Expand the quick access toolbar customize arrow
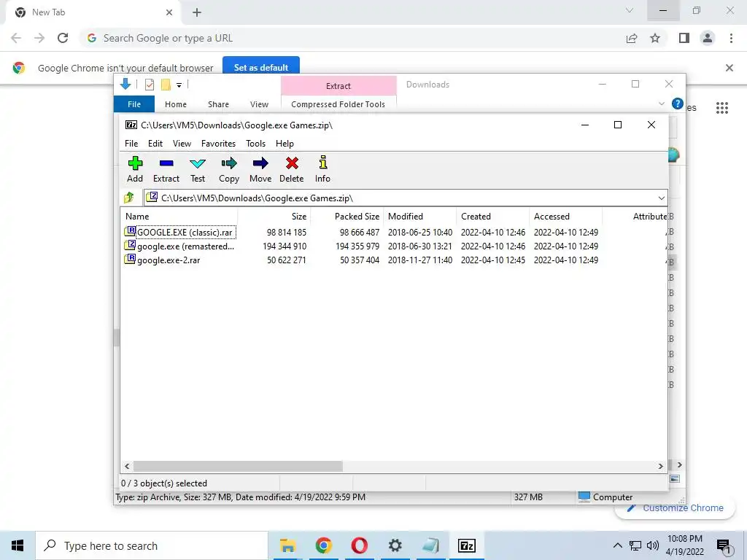The height and width of the screenshot is (560, 747). (x=179, y=85)
